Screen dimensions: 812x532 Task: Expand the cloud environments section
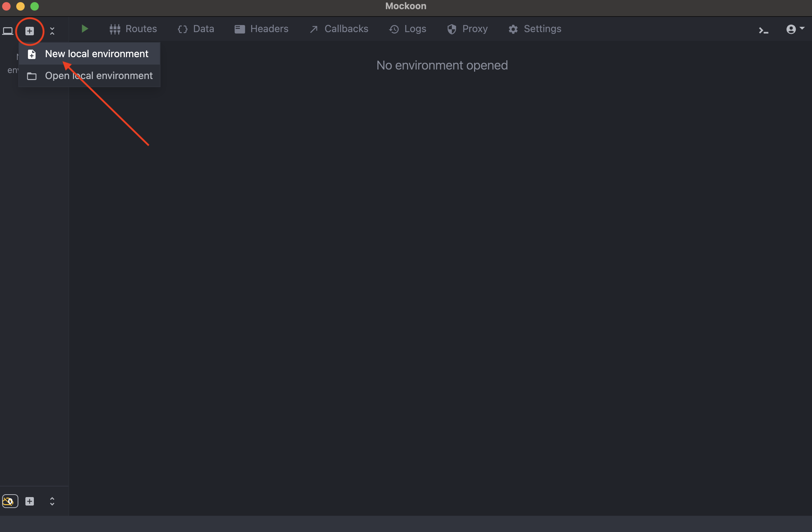[52, 501]
